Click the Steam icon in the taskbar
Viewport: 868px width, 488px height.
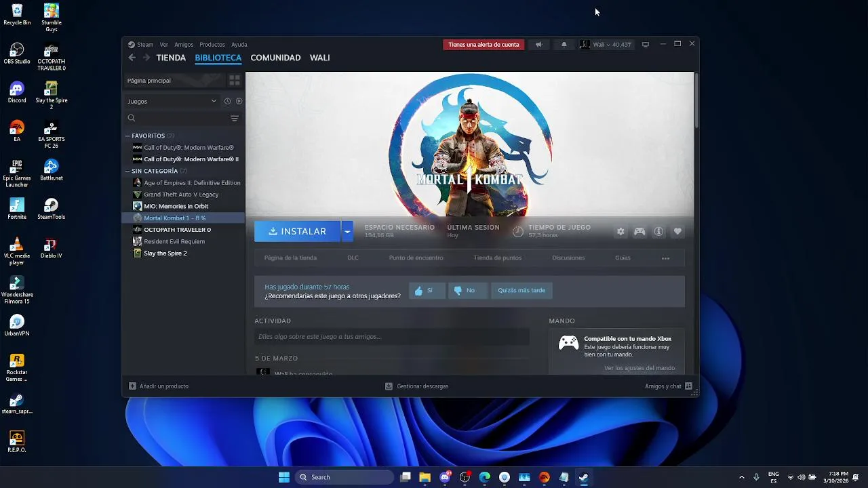[x=583, y=477]
